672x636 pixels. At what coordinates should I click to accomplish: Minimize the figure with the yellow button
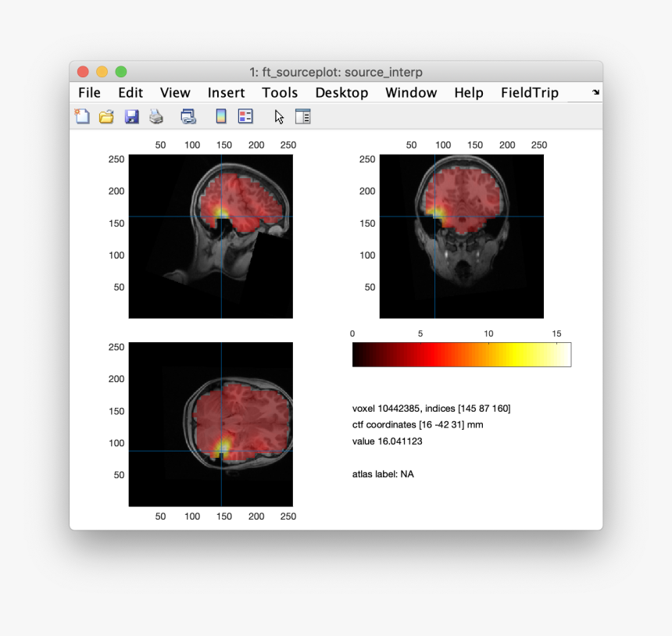click(102, 72)
